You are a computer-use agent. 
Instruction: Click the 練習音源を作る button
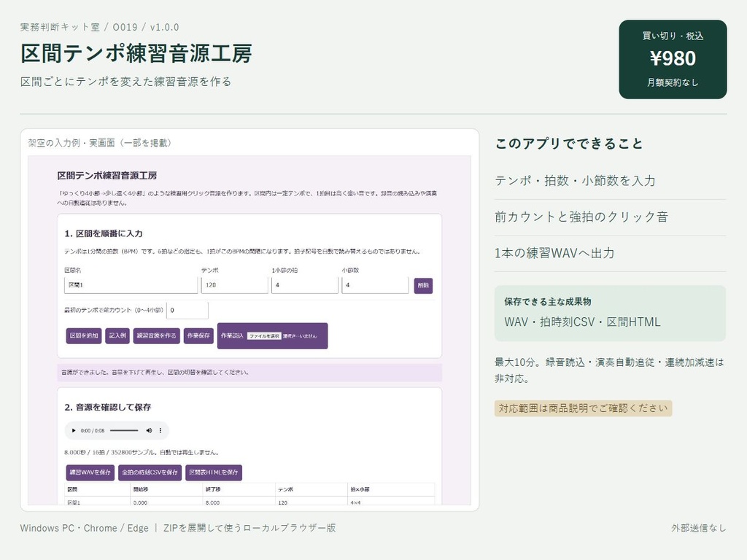tap(156, 335)
